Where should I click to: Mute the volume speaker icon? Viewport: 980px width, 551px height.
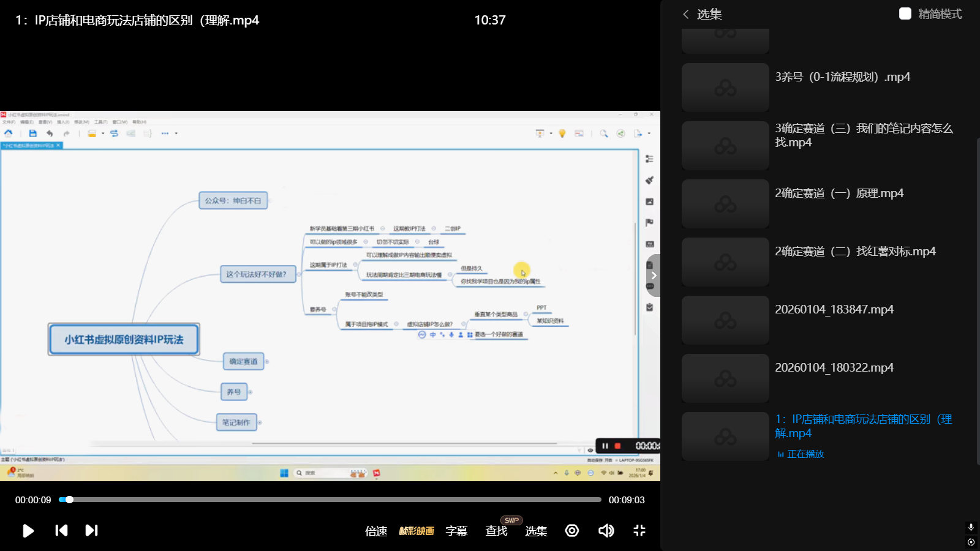click(606, 531)
